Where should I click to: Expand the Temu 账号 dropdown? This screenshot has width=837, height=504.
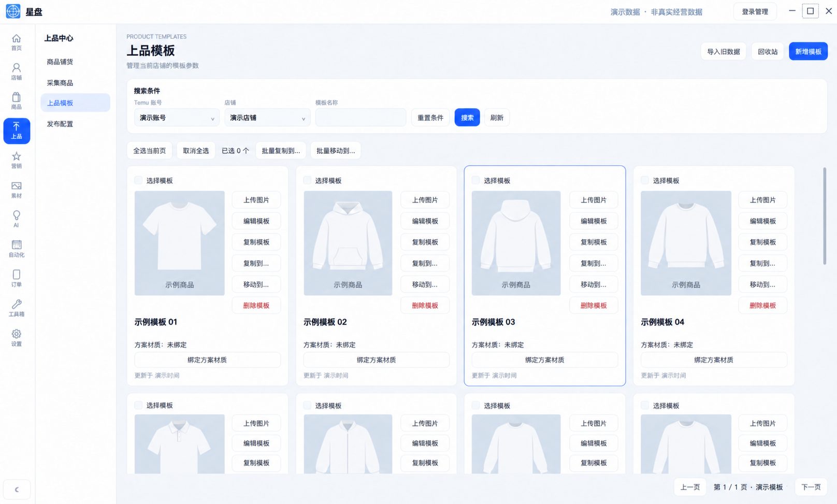[x=177, y=118]
